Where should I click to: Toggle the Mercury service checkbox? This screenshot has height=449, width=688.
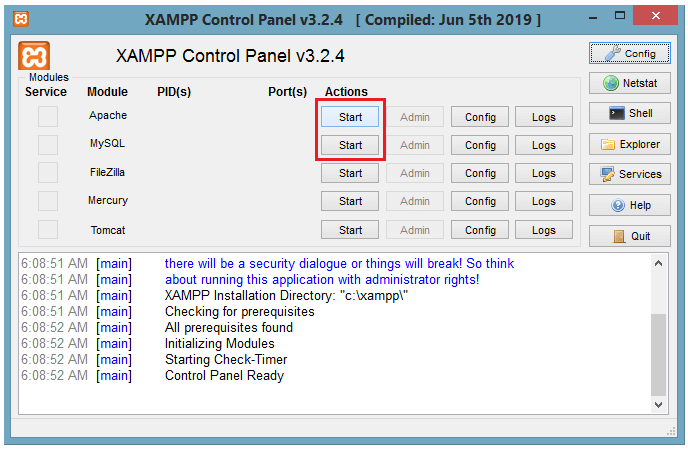48,201
